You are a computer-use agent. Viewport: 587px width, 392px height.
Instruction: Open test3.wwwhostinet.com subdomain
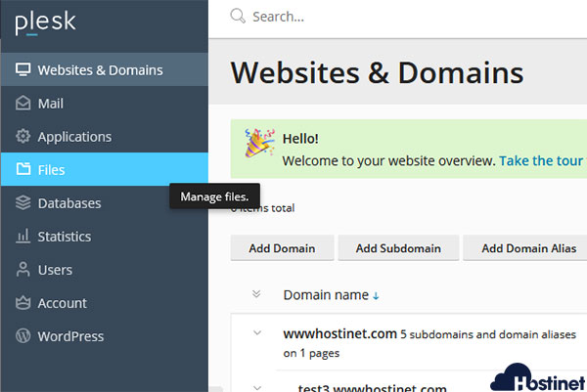coord(372,387)
